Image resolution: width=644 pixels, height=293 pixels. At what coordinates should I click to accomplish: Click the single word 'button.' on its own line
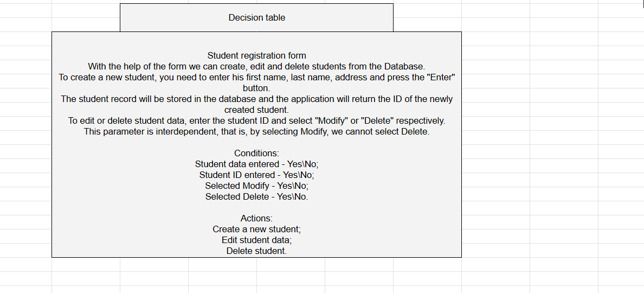click(256, 88)
